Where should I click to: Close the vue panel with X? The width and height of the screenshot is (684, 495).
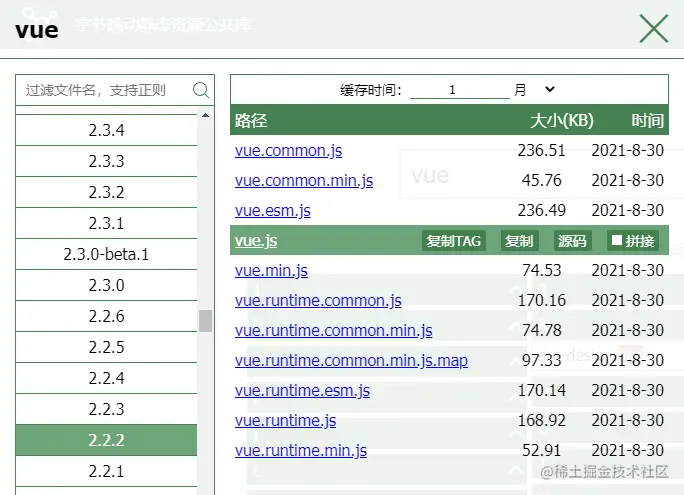point(653,29)
